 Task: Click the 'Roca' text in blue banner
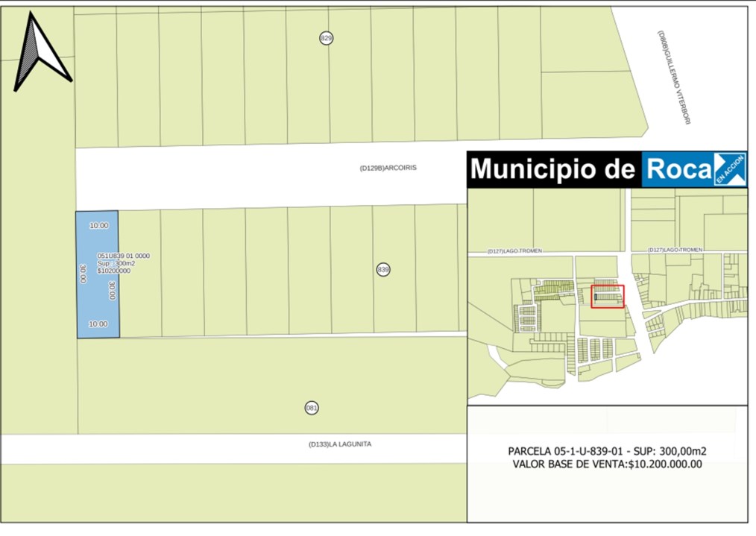[678, 169]
